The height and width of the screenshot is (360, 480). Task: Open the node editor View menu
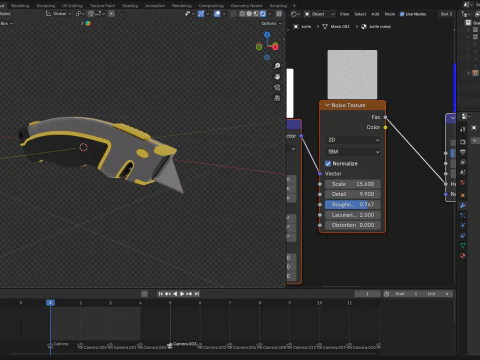tap(344, 14)
